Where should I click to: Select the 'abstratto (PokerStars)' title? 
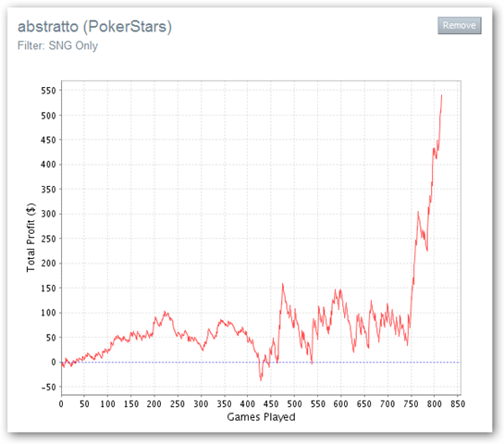pyautogui.click(x=94, y=27)
